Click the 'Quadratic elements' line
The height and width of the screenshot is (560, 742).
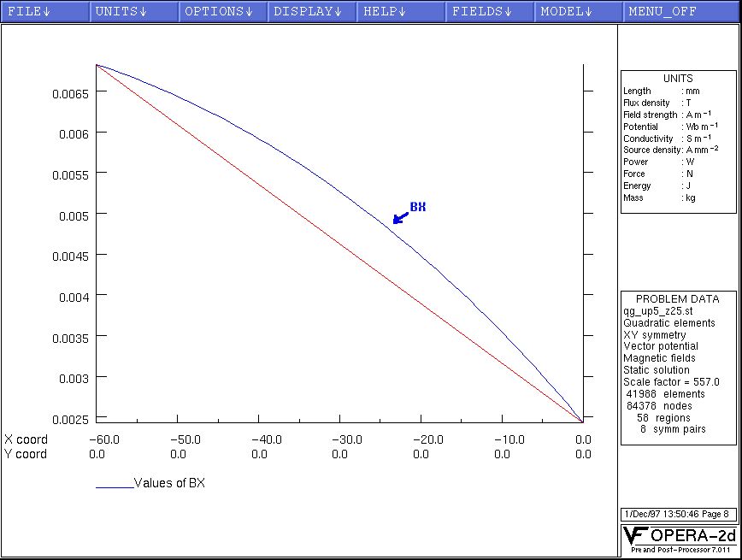tap(669, 323)
